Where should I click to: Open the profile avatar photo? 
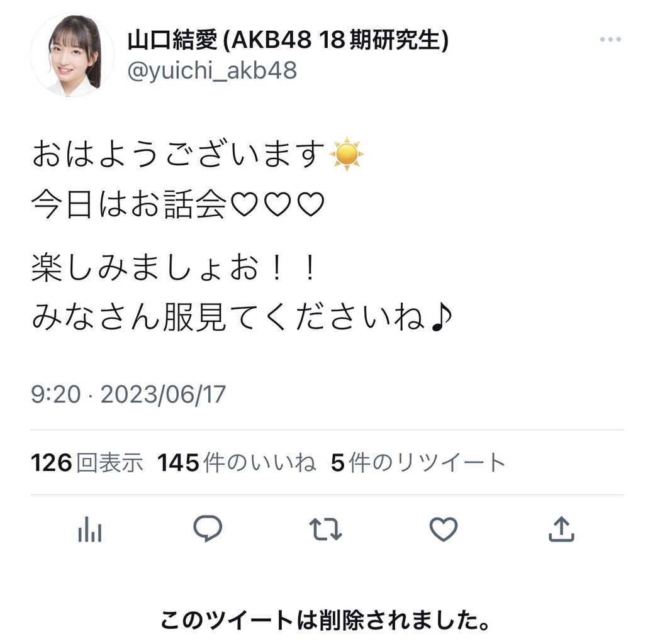(x=72, y=55)
